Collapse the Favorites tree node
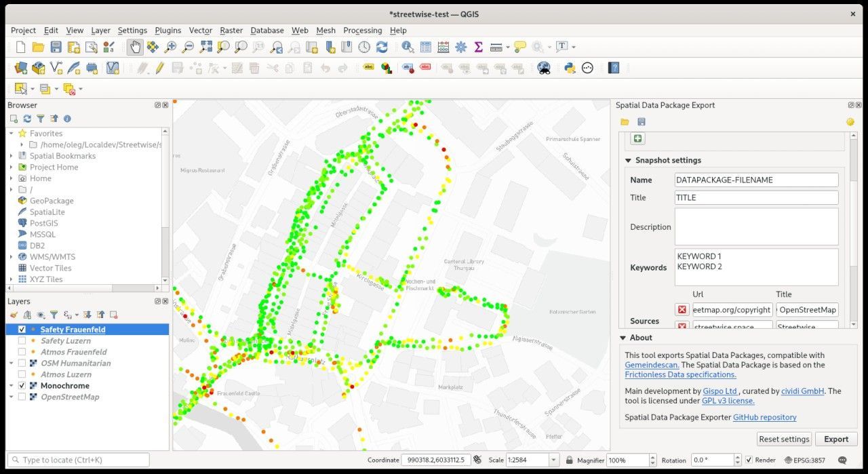Image resolution: width=868 pixels, height=474 pixels. coord(12,134)
